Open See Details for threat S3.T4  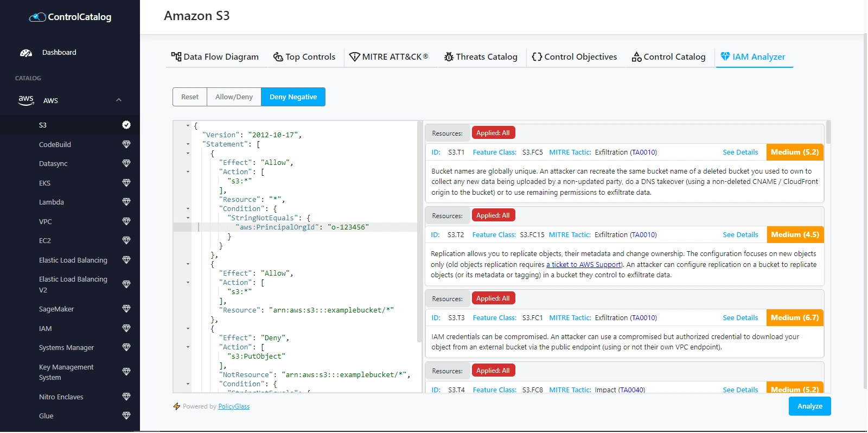pos(741,390)
